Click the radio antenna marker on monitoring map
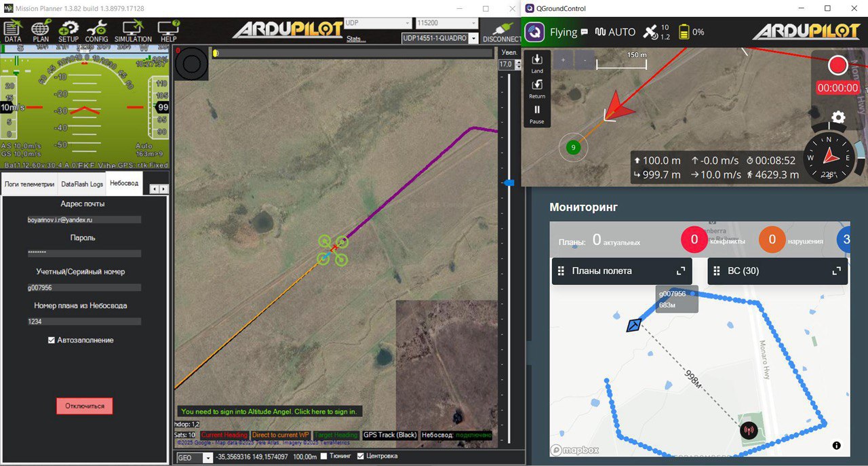Screen dimensions: 868x466 tap(748, 429)
